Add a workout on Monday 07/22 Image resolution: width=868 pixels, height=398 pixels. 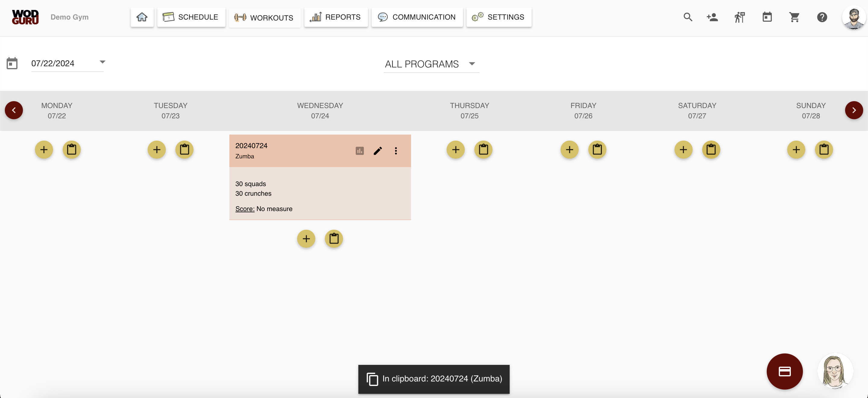[44, 150]
